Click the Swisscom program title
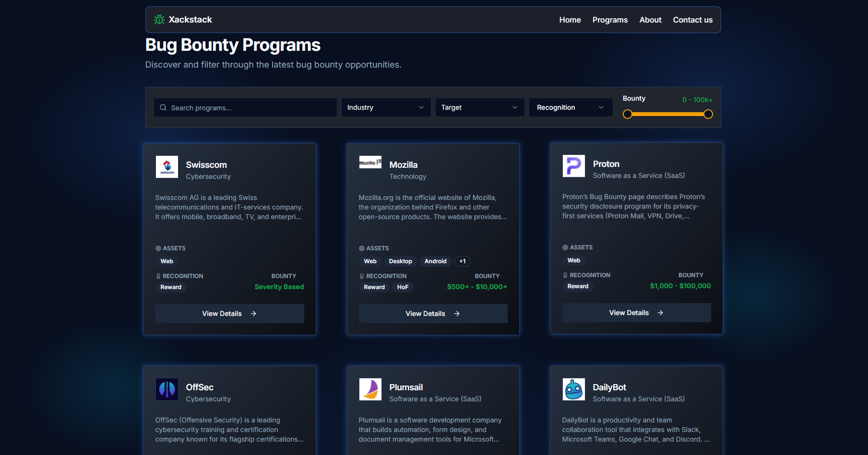The height and width of the screenshot is (455, 868). tap(206, 164)
